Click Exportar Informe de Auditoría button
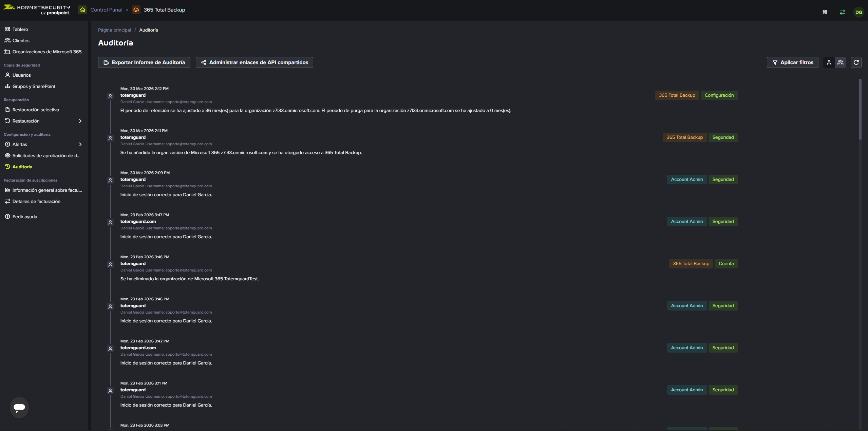The image size is (868, 431). [x=144, y=62]
